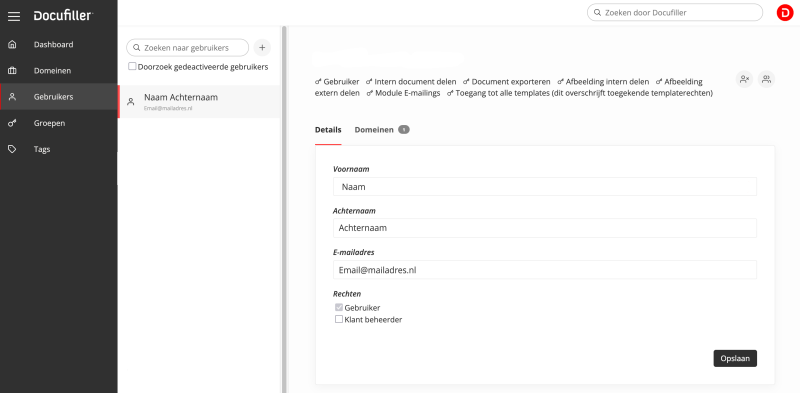Screen dimensions: 800x393
Task: Click the E-mailadres input field
Action: [x=544, y=270]
